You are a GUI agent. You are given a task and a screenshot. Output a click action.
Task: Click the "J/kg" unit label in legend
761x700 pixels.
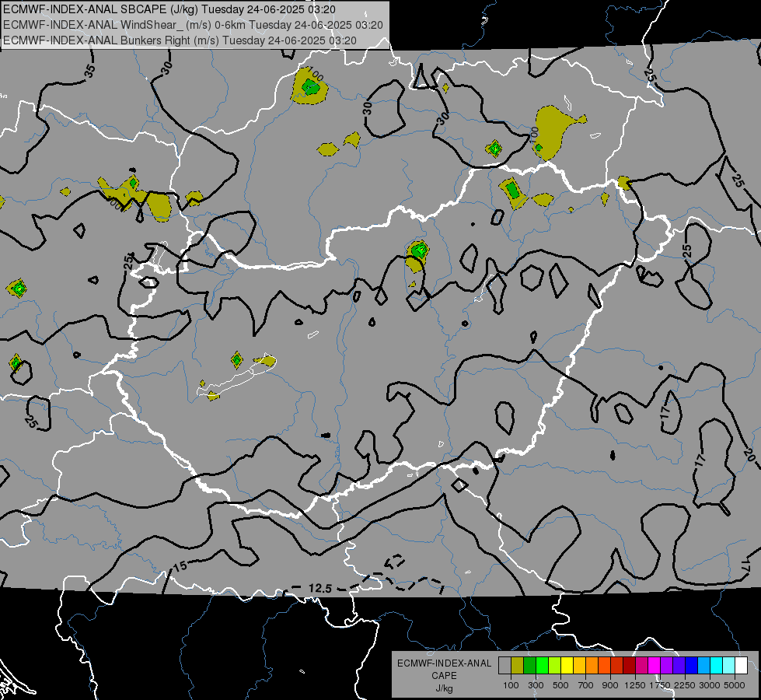point(445,688)
